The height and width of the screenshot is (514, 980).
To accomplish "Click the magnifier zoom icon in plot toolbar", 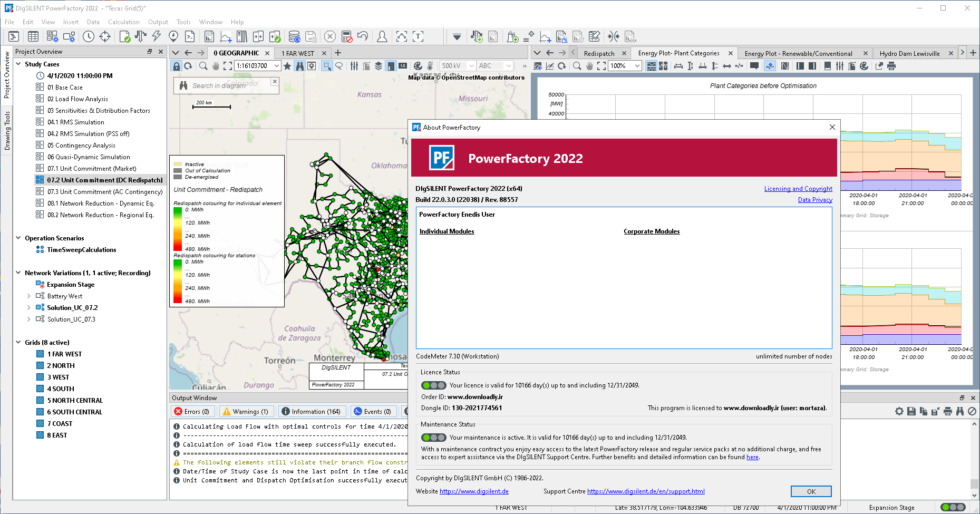I will [577, 66].
